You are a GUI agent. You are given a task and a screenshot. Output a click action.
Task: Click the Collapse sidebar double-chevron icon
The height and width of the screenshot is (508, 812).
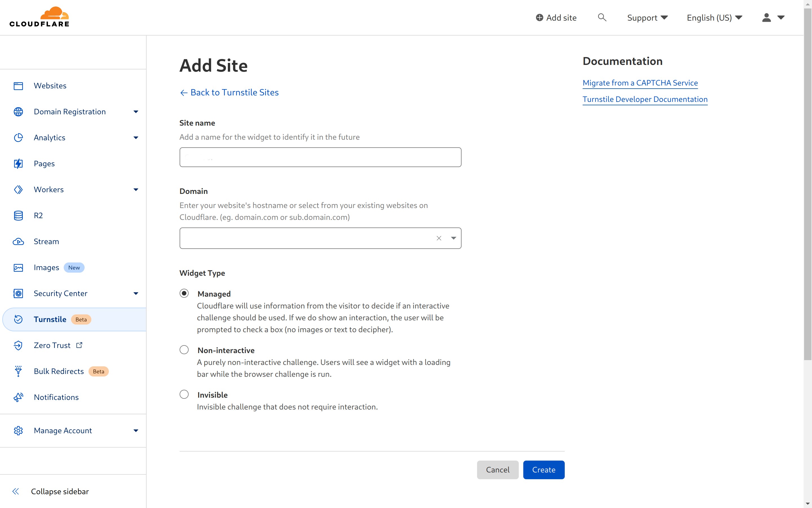click(16, 492)
